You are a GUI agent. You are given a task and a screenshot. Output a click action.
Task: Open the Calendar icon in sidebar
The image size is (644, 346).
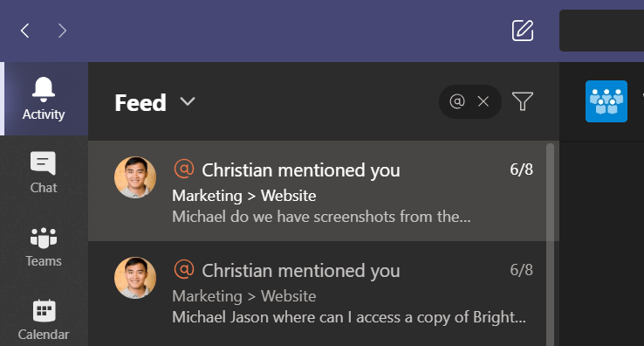(44, 311)
